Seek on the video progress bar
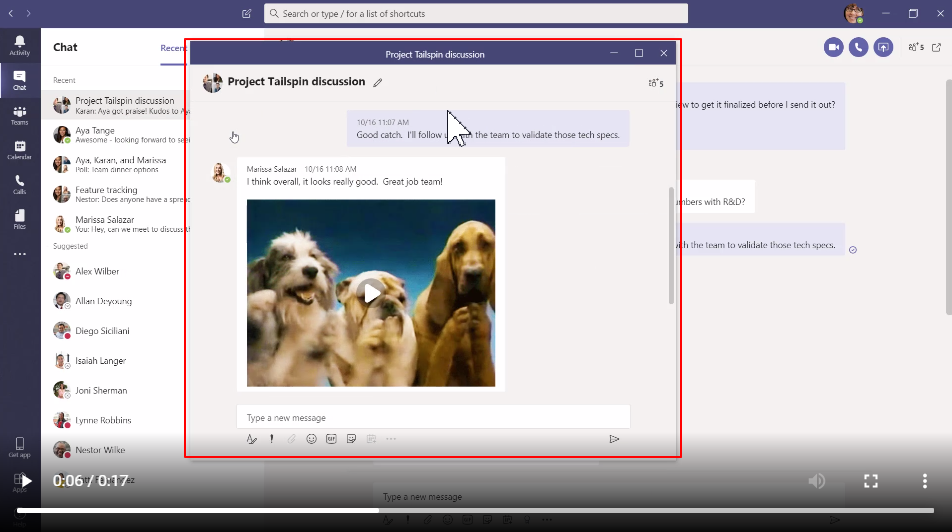The width and height of the screenshot is (952, 532). tap(475, 511)
